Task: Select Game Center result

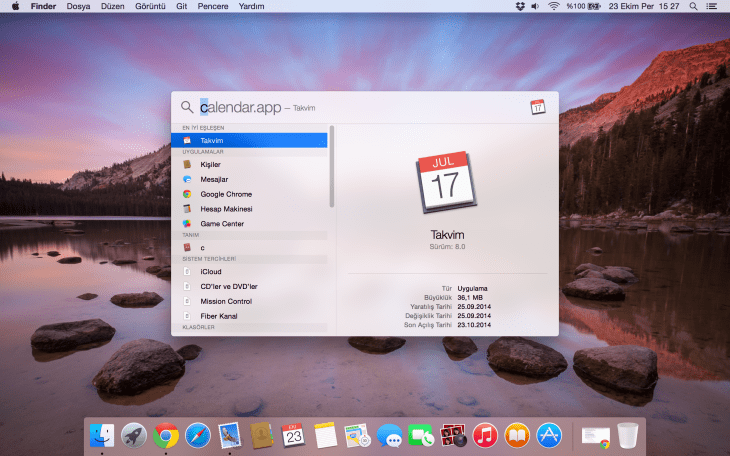Action: point(249,224)
